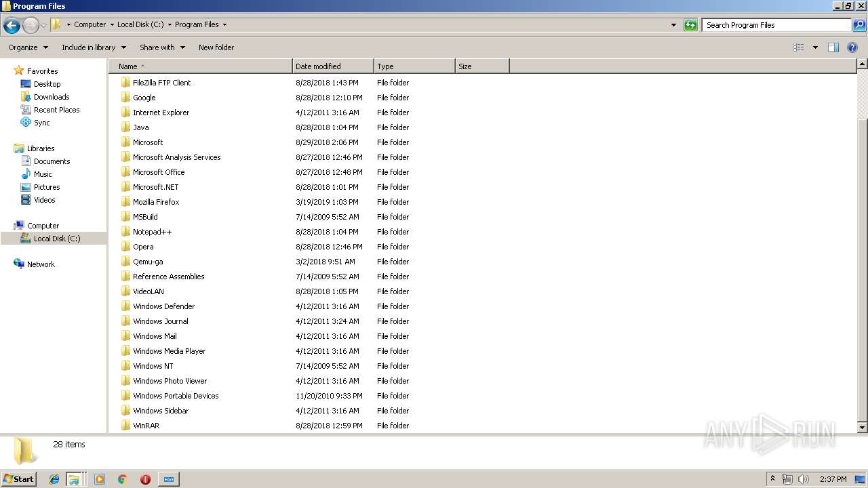Expand the arrow after Computer in address bar
868x488 pixels.
[111, 24]
